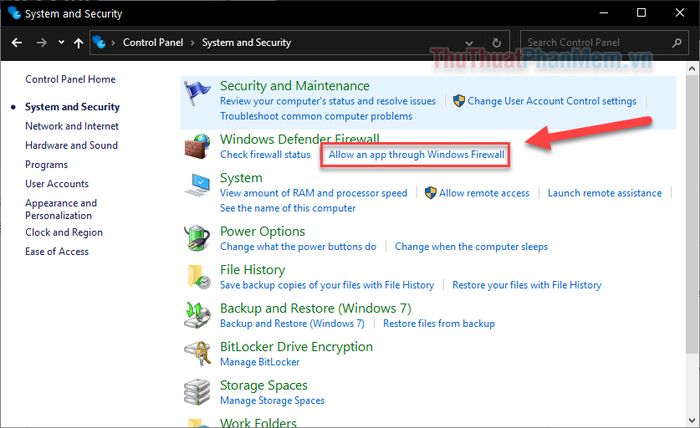Click Restore files from backup

[439, 324]
